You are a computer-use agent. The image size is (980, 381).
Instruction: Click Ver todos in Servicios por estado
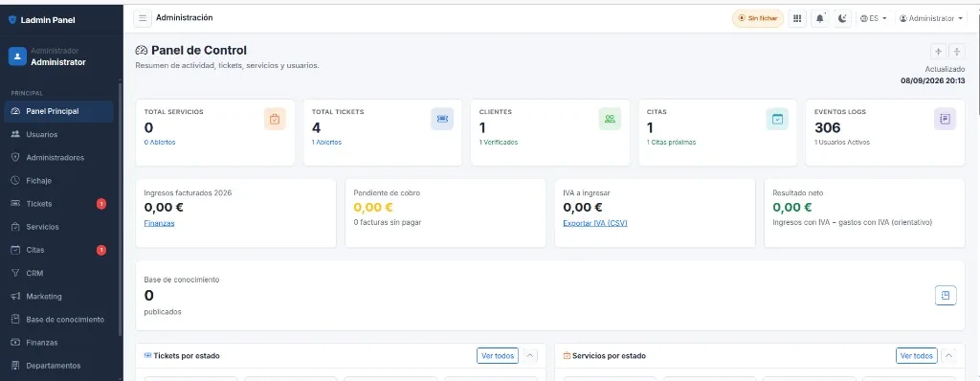click(916, 356)
